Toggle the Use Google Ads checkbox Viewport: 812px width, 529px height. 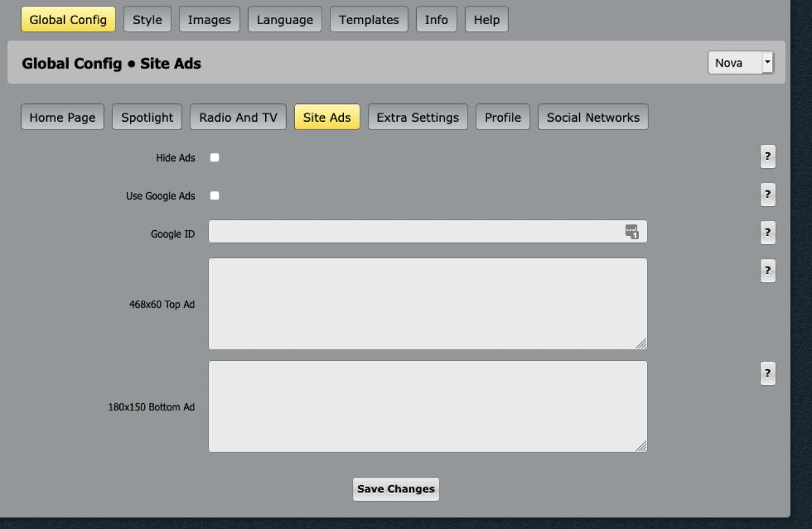tap(214, 195)
